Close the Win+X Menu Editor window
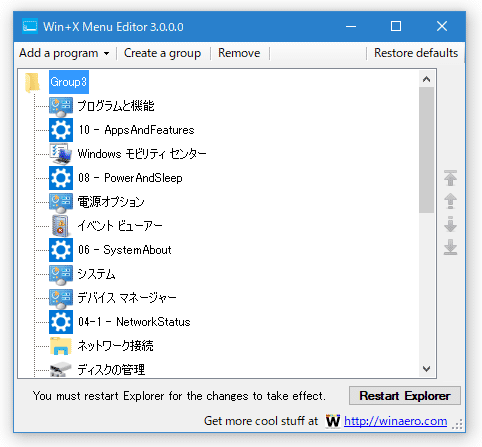The width and height of the screenshot is (482, 447). click(x=442, y=26)
